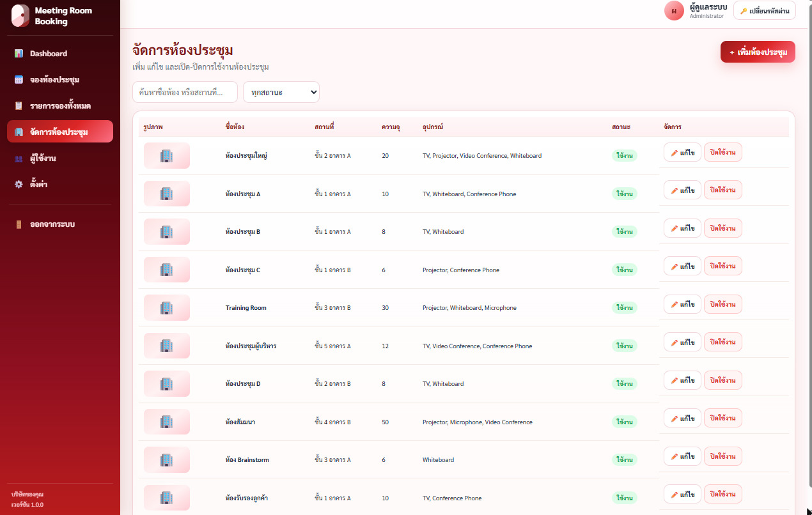Disable ห้องสัมมนา with ปิดใช้งาน
The width and height of the screenshot is (812, 515).
(723, 418)
